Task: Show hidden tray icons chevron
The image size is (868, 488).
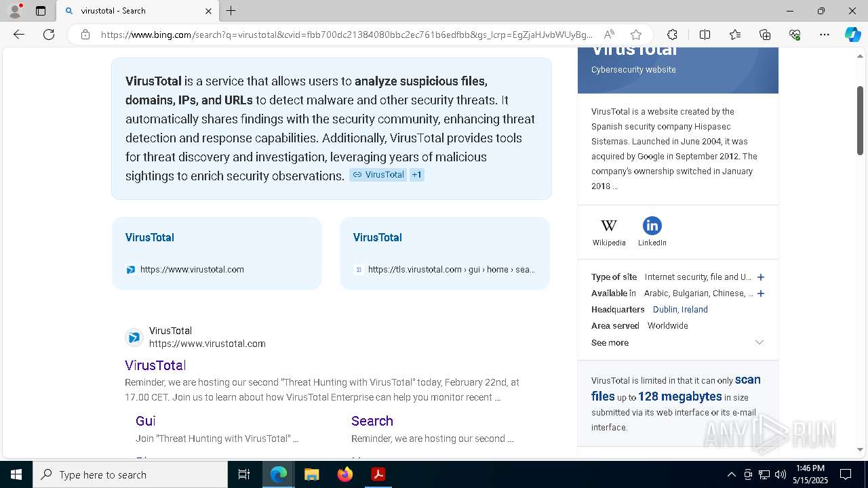Action: click(x=731, y=474)
